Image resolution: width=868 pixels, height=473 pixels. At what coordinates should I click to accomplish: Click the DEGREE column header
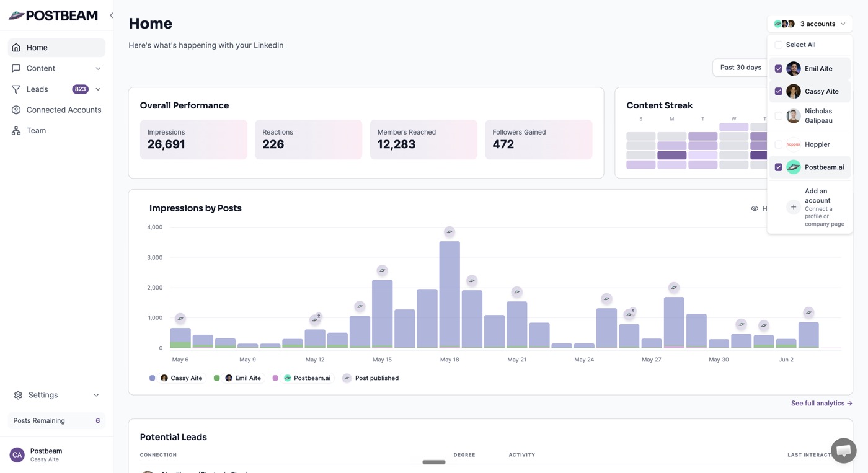click(x=464, y=455)
